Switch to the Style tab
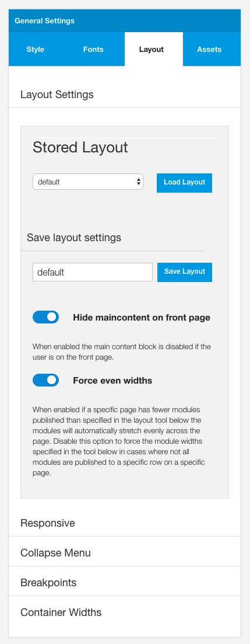 tap(35, 49)
